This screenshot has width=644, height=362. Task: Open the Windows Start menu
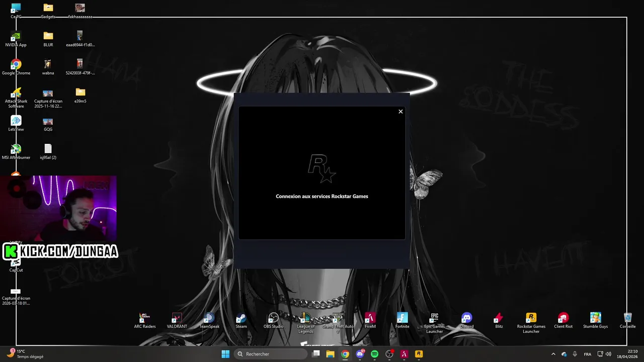click(225, 354)
